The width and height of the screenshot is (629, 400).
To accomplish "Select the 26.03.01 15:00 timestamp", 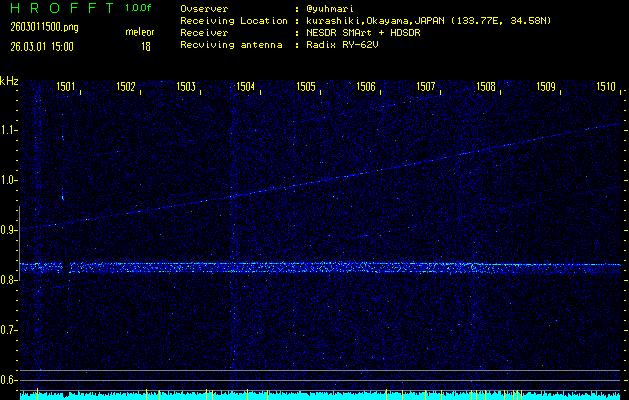I will click(x=42, y=46).
